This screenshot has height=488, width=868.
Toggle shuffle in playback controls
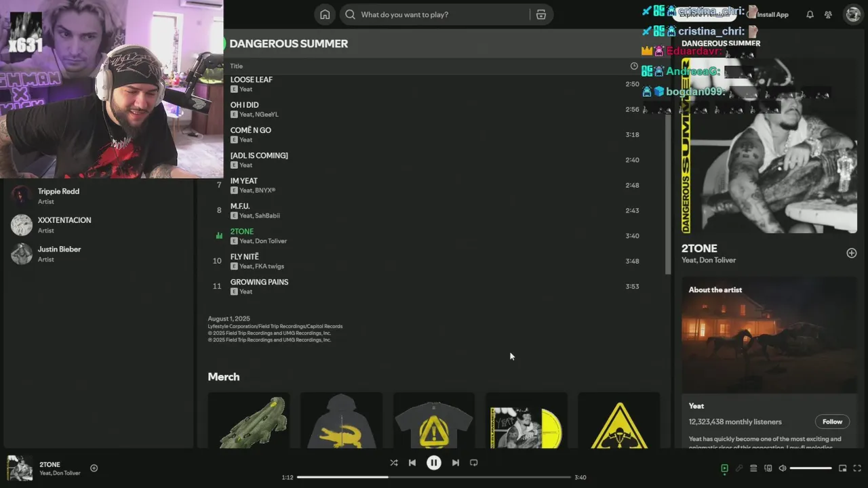point(393,462)
